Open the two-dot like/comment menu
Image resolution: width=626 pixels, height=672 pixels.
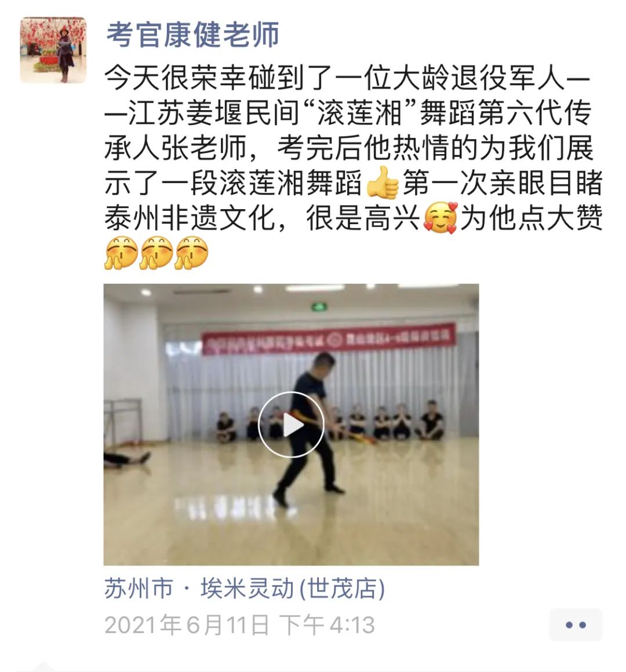coord(576,625)
